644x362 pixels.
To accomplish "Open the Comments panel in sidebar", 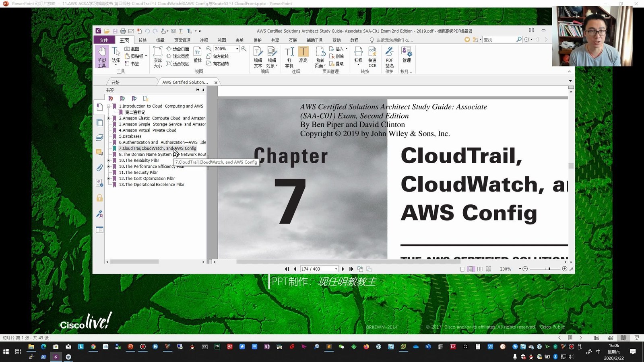I will pos(99,152).
